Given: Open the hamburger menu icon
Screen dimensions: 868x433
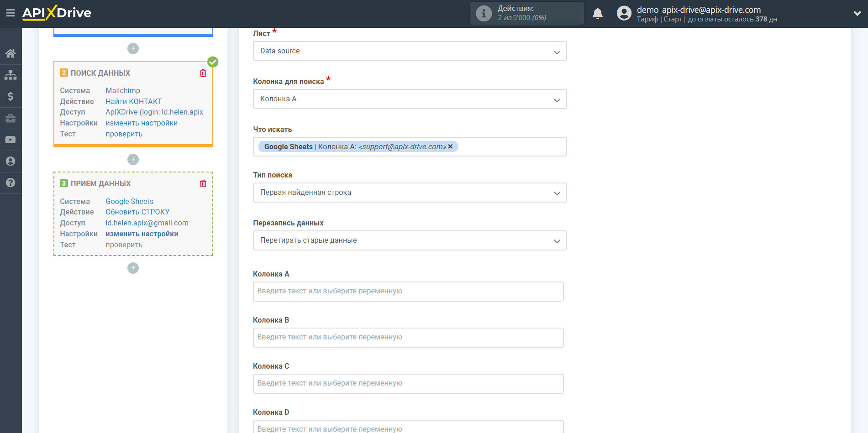Looking at the screenshot, I should tap(10, 13).
